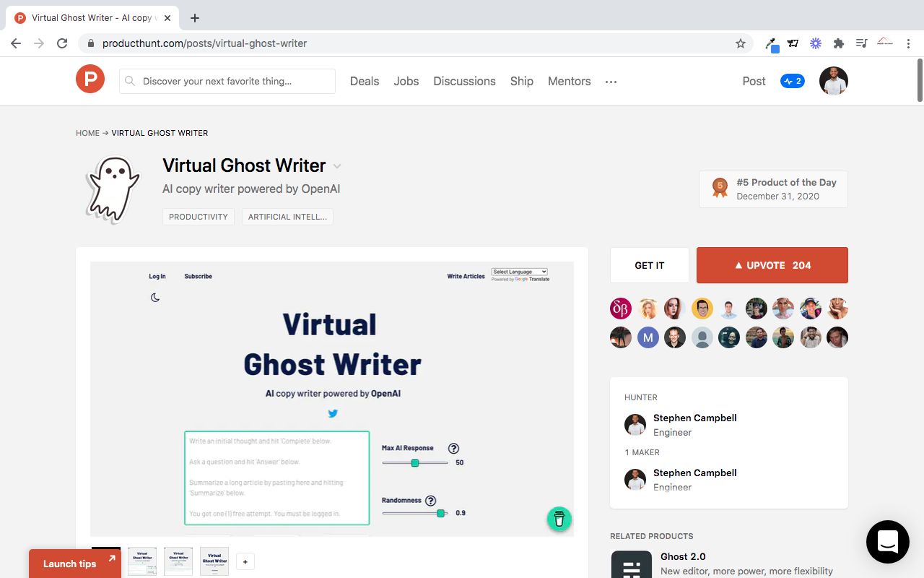Upvote the product (UPVOTE 204)

(x=772, y=265)
